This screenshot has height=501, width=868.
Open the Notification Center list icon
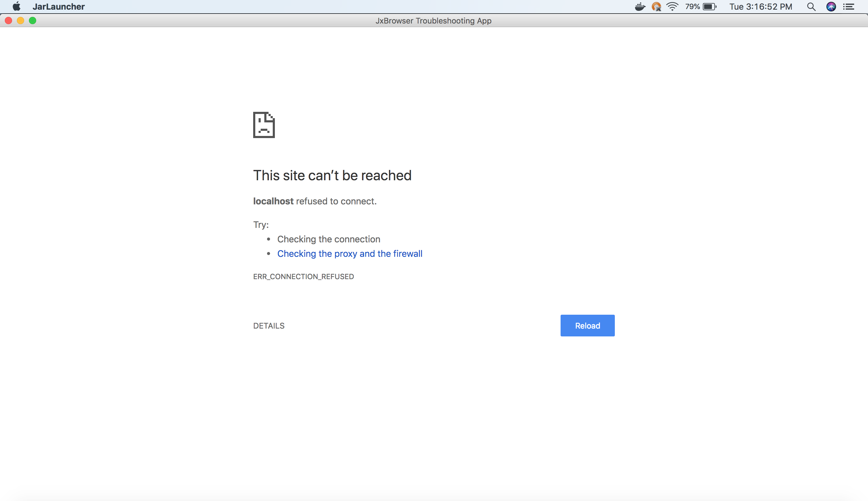pos(849,7)
